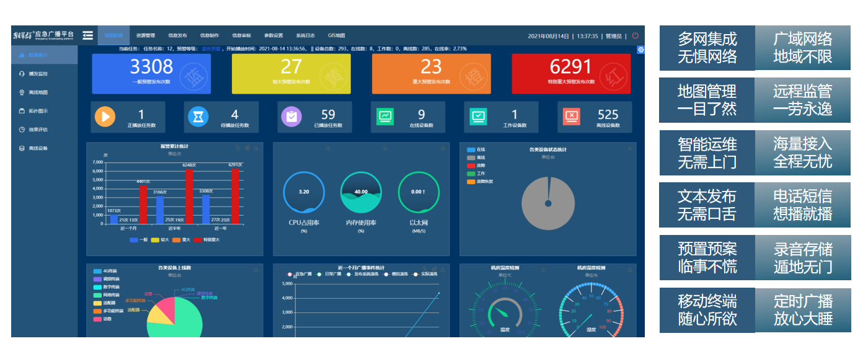Open the GIS地图 top menu
868x354 pixels.
(x=336, y=35)
